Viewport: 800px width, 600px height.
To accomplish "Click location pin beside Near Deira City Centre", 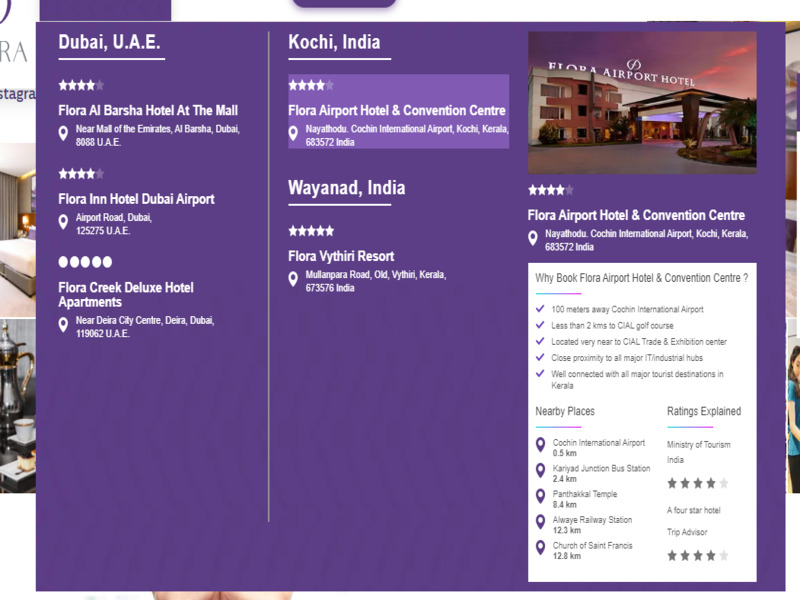I will click(x=63, y=325).
